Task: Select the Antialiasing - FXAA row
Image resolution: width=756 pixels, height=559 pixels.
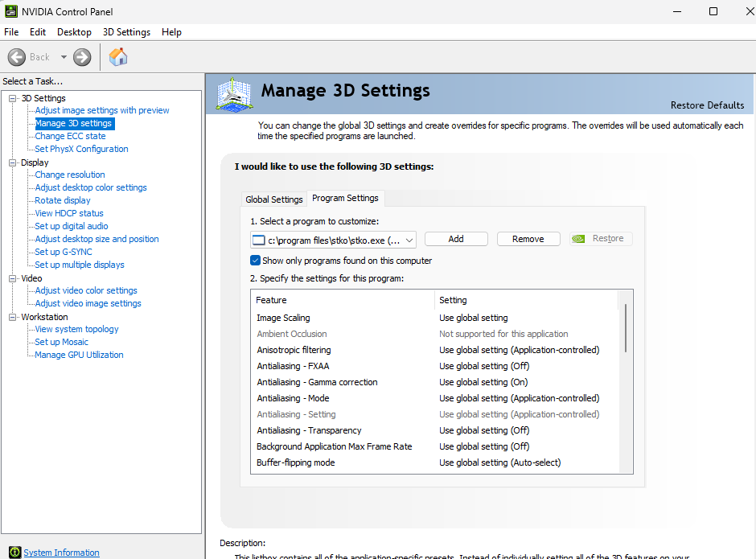Action: [x=435, y=366]
